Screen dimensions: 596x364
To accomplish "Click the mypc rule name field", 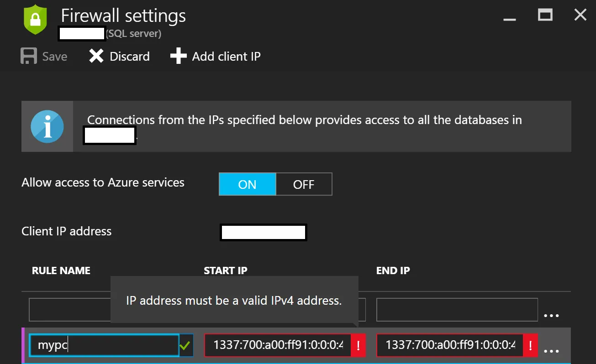I will [104, 345].
